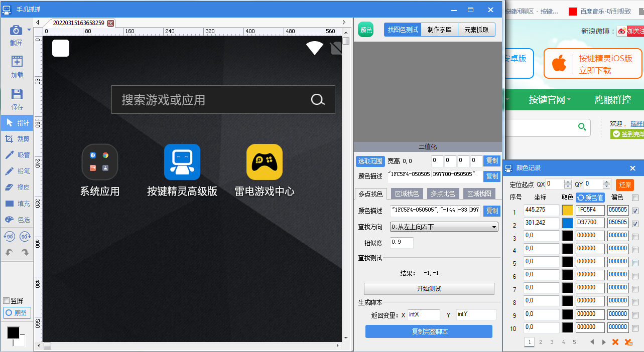Open the 区域找图 tab
644x352 pixels.
[479, 194]
